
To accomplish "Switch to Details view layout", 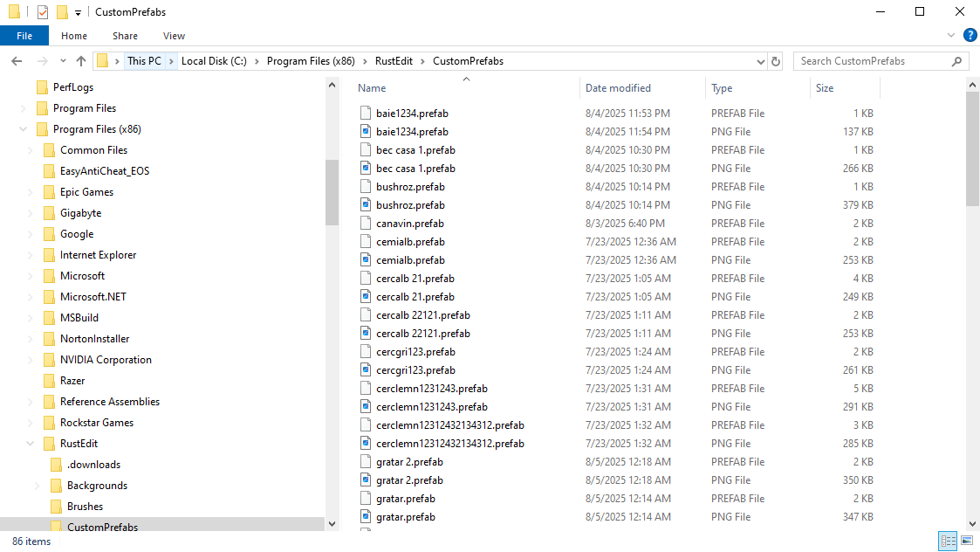I will 948,542.
